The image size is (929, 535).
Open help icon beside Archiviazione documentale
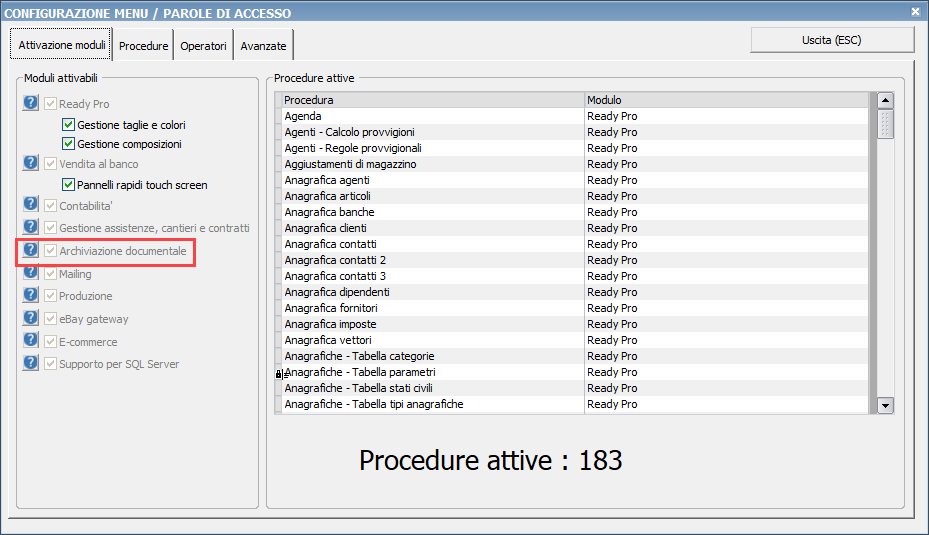pyautogui.click(x=31, y=249)
